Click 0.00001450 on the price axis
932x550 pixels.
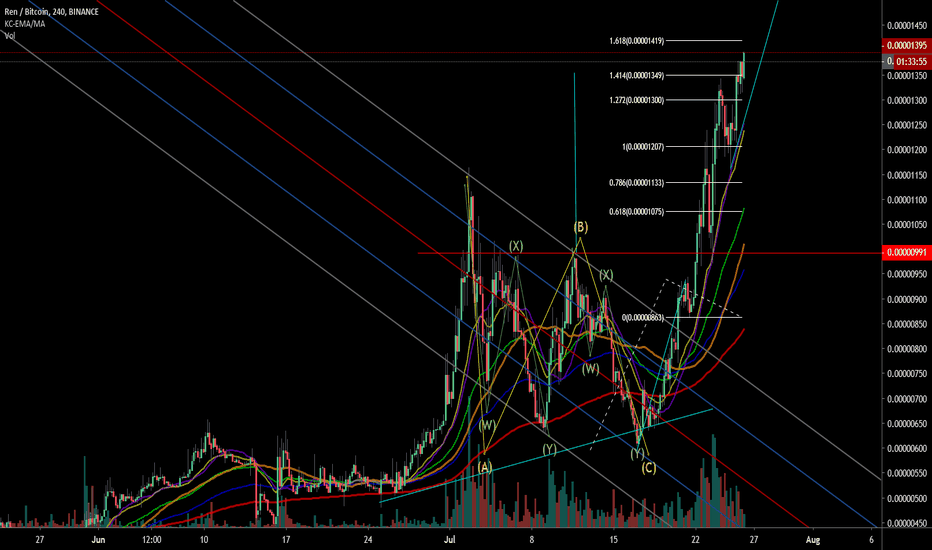click(x=906, y=26)
